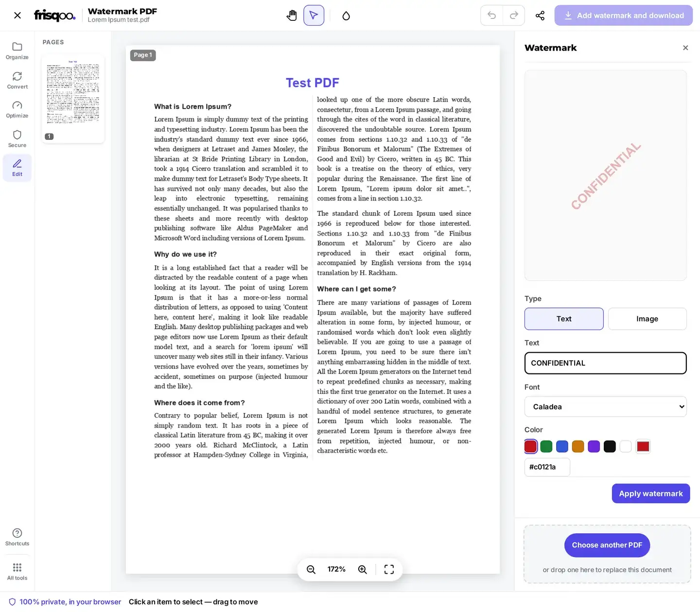
Task: Open the Edit sidebar section
Action: [17, 168]
